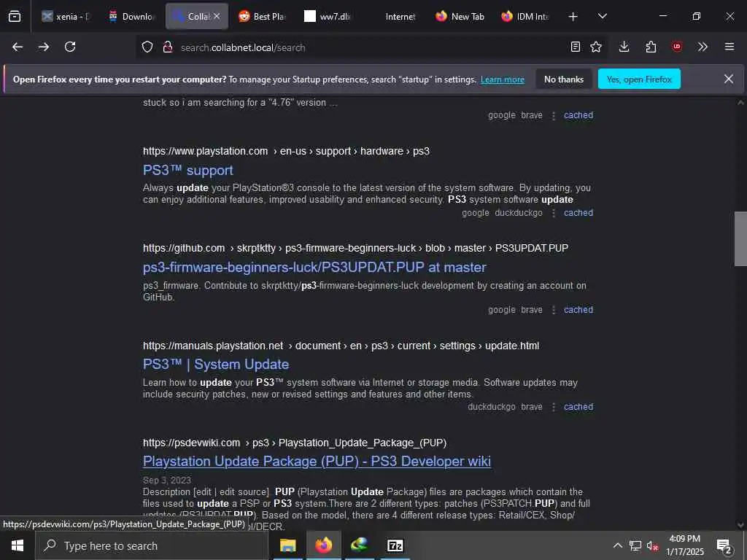
Task: List all tabs dropdown arrow
Action: click(x=603, y=16)
